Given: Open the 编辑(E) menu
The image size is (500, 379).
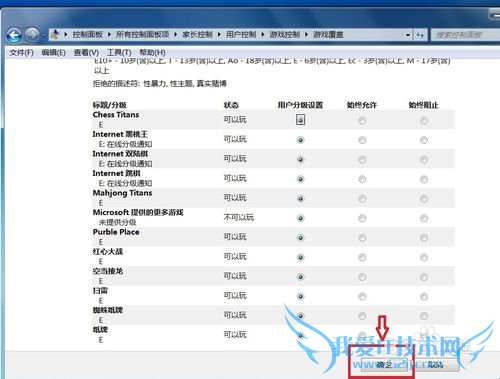Looking at the screenshot, I should pyautogui.click(x=54, y=53).
